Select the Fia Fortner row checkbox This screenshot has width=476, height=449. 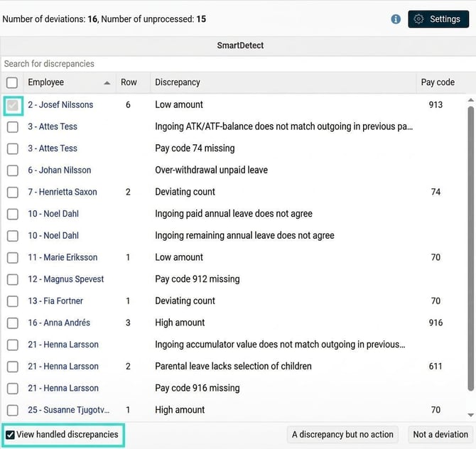pyautogui.click(x=13, y=301)
